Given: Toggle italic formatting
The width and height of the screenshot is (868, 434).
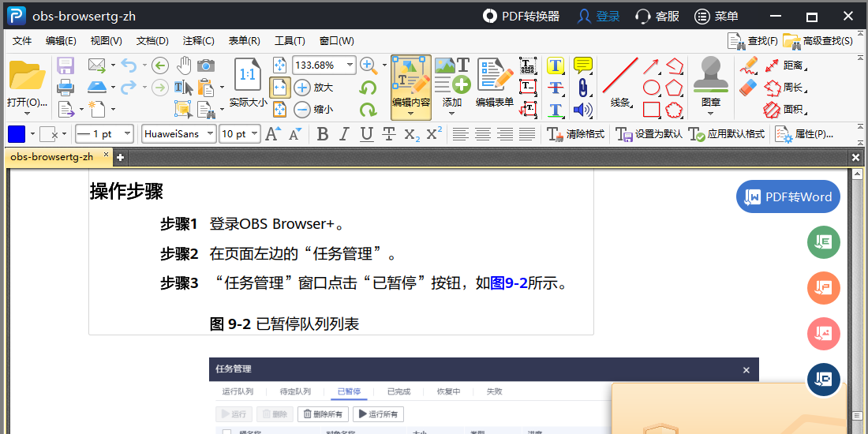Looking at the screenshot, I should click(x=344, y=134).
